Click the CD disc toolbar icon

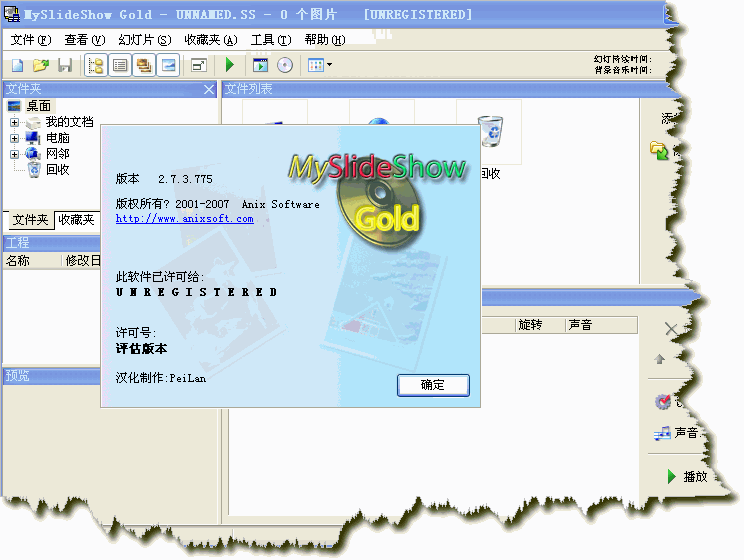(285, 65)
